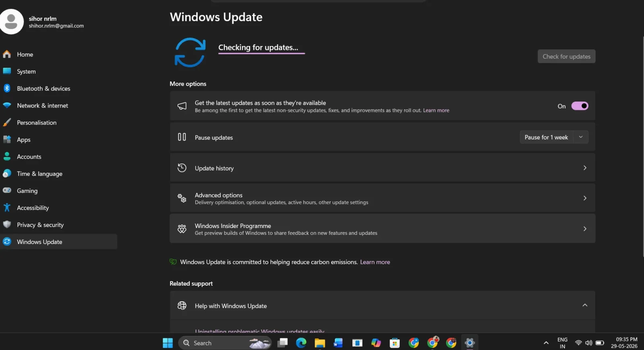Click the Home icon in the sidebar
Viewport: 644px width, 350px height.
coord(7,54)
